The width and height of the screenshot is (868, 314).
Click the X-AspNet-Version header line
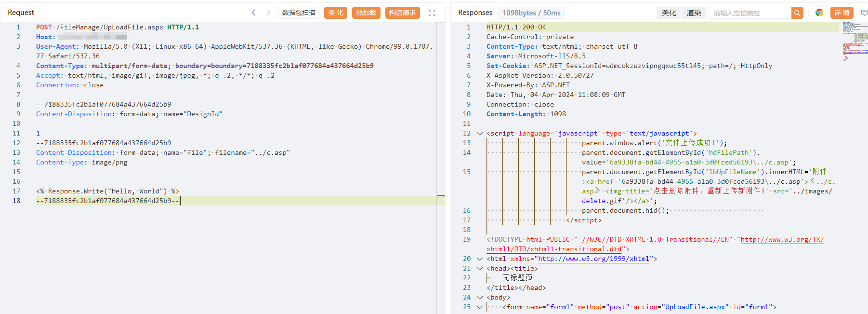pyautogui.click(x=540, y=76)
